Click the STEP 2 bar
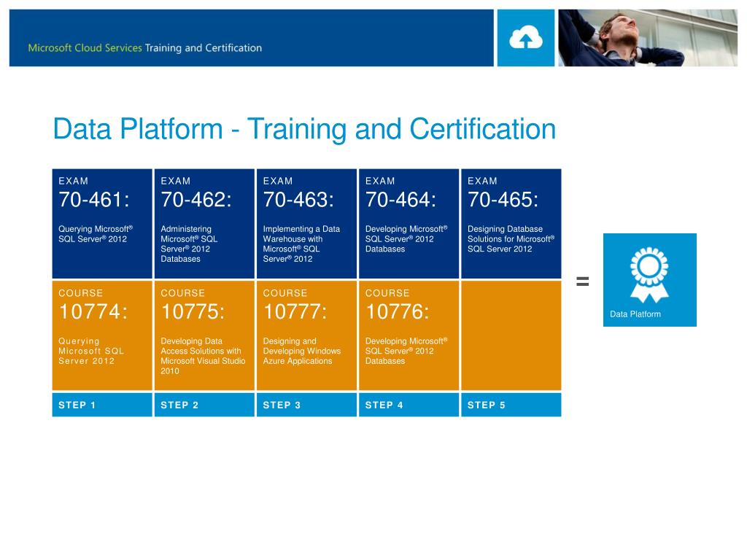 pos(204,405)
